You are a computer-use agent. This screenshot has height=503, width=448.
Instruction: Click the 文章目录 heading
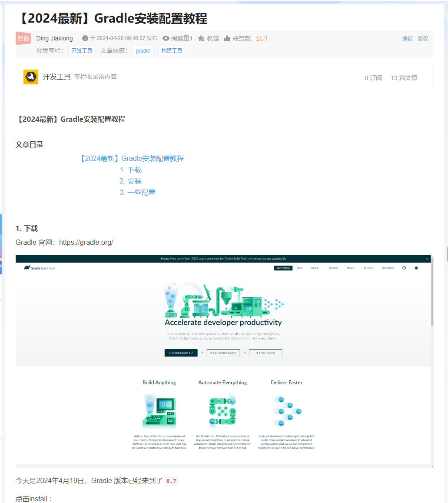tap(30, 145)
